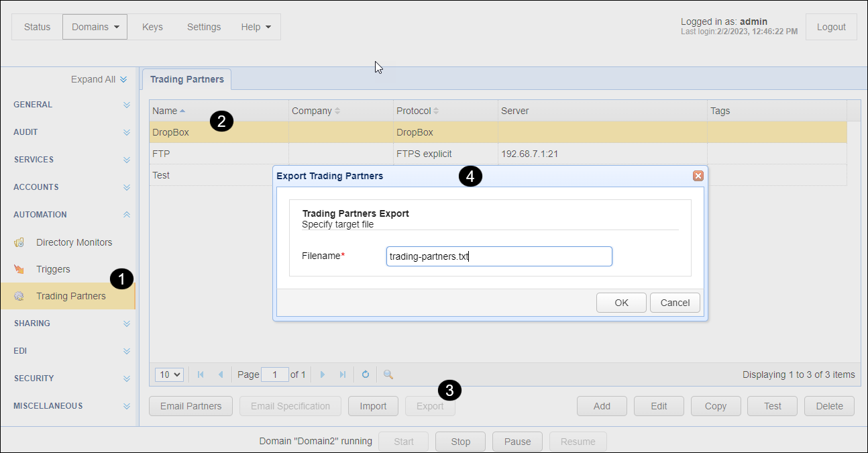
Task: Click the Directory Monitors icon
Action: [x=19, y=242]
